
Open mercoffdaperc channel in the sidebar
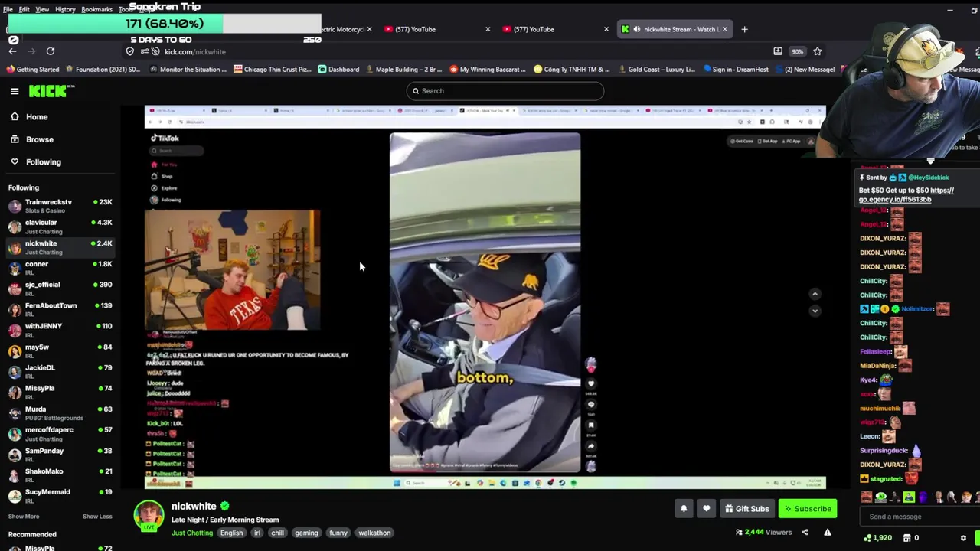coord(60,434)
